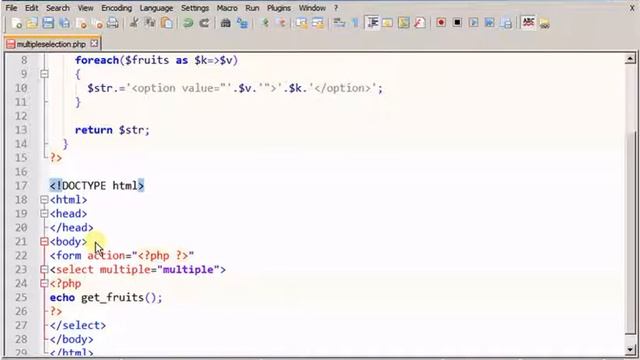Click the Document Map toolbar icon
Viewport: 640px width, 360px height.
pos(404,23)
